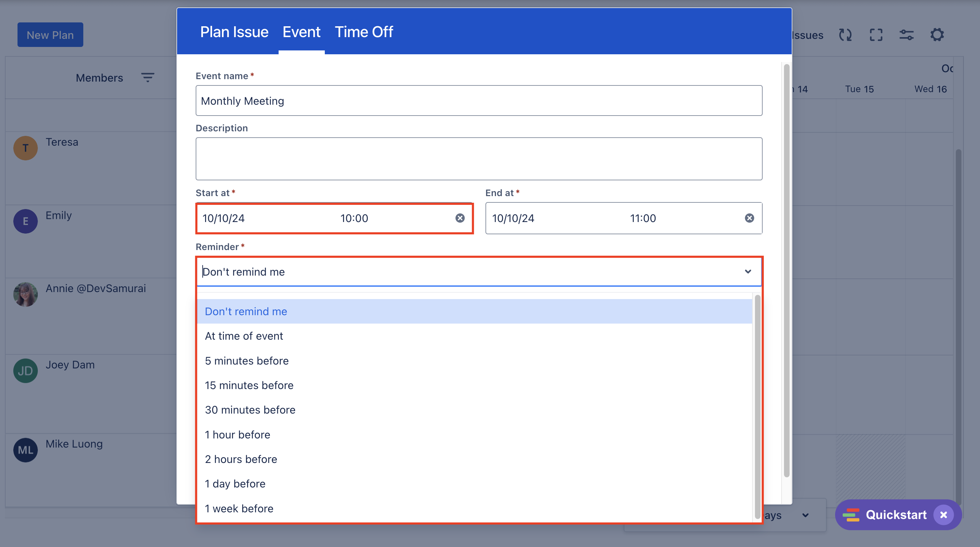Select '15 minutes before' reminder option
The image size is (980, 547).
pos(249,385)
